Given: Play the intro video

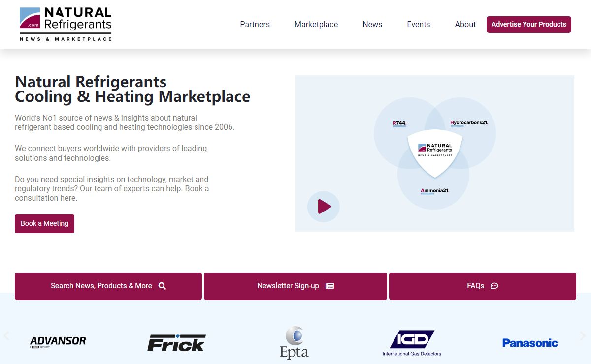Looking at the screenshot, I should pos(324,207).
